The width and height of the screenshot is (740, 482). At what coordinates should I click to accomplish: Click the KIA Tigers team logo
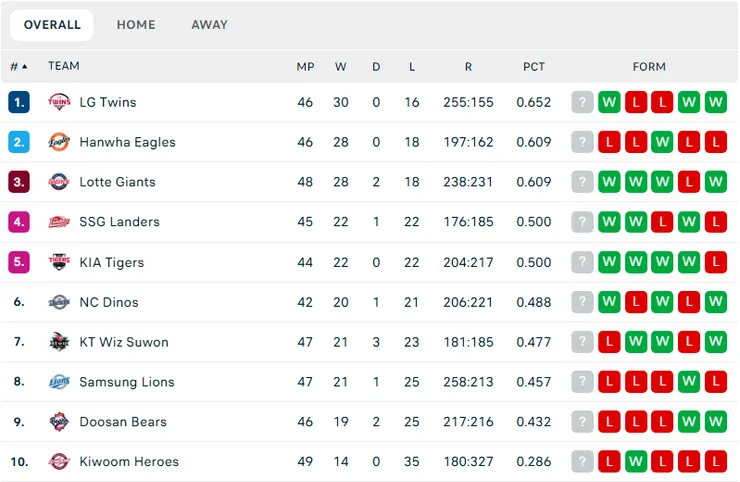click(x=59, y=262)
